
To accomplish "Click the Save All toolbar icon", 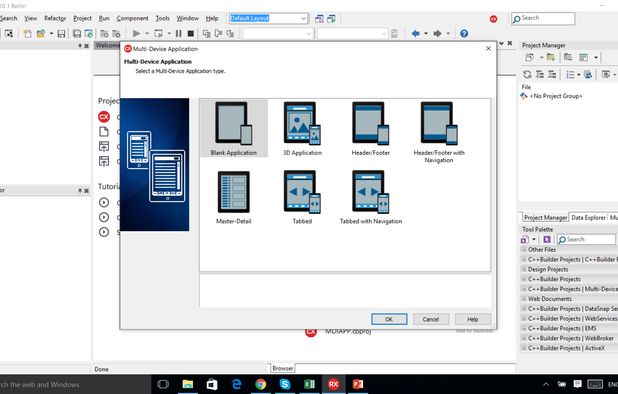I will click(x=77, y=33).
